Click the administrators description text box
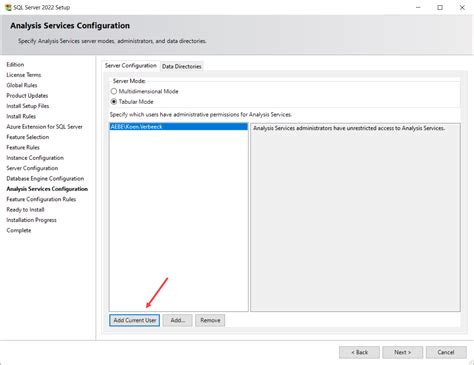Screen dimensions: 474x365 pos(355,217)
